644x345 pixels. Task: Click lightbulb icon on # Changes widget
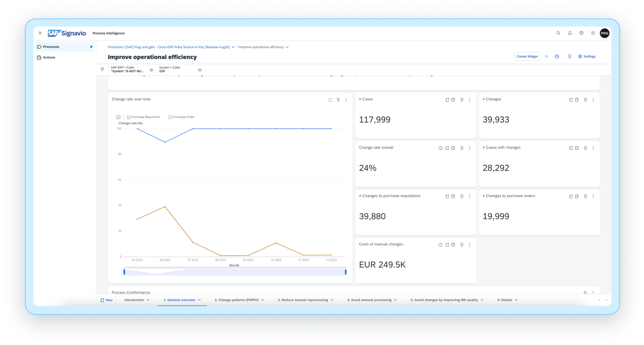[x=585, y=100]
